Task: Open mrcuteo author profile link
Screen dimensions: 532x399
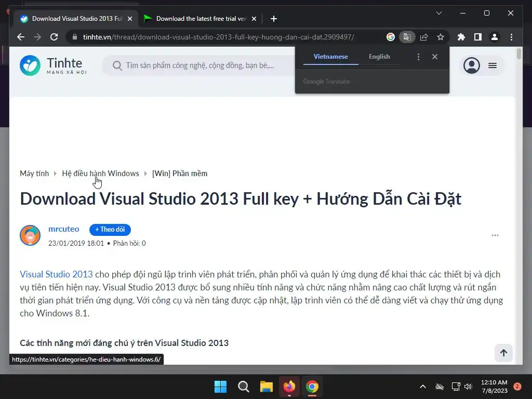Action: 64,229
